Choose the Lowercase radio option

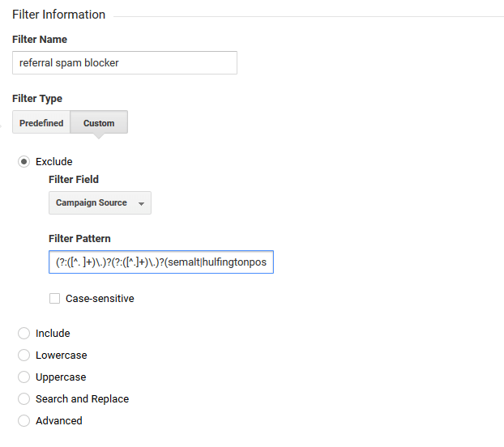coord(23,355)
